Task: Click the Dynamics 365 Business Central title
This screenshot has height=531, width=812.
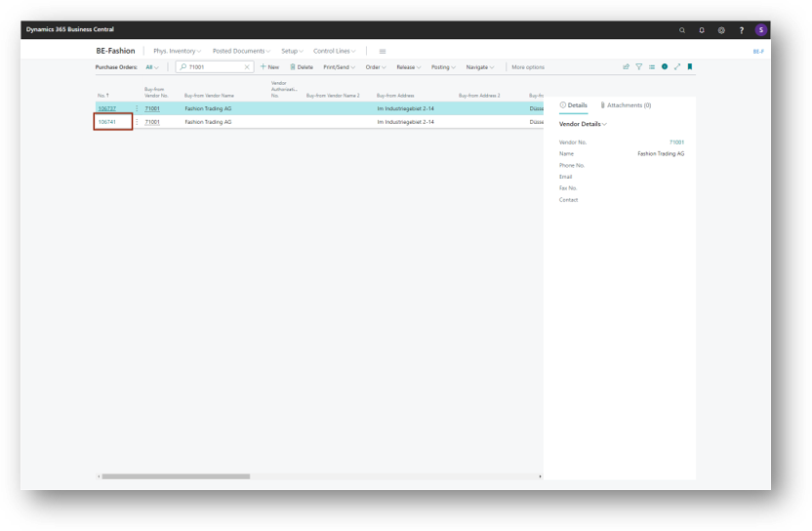Action: click(70, 29)
